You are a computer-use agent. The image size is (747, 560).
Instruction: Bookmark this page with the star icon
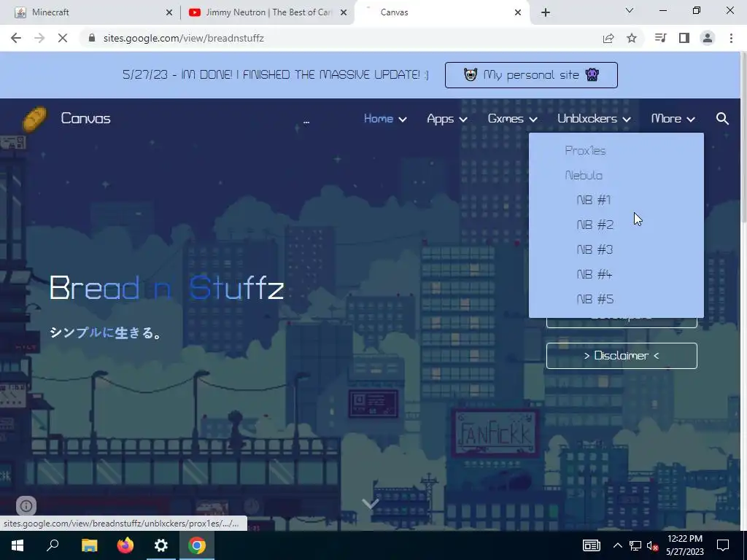click(x=632, y=38)
